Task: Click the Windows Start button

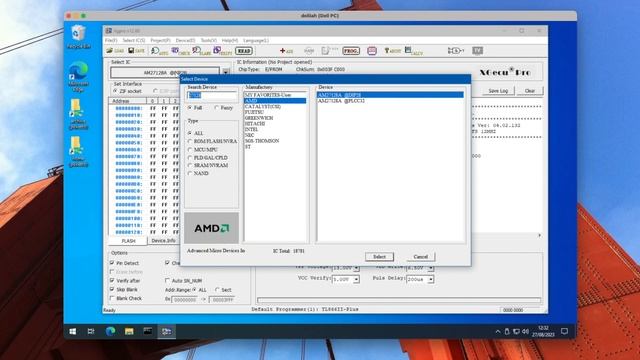Action: click(x=73, y=331)
